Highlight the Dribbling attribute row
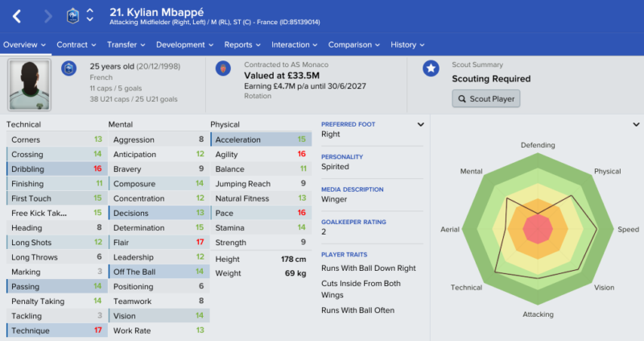This screenshot has height=341, width=644. click(x=57, y=169)
